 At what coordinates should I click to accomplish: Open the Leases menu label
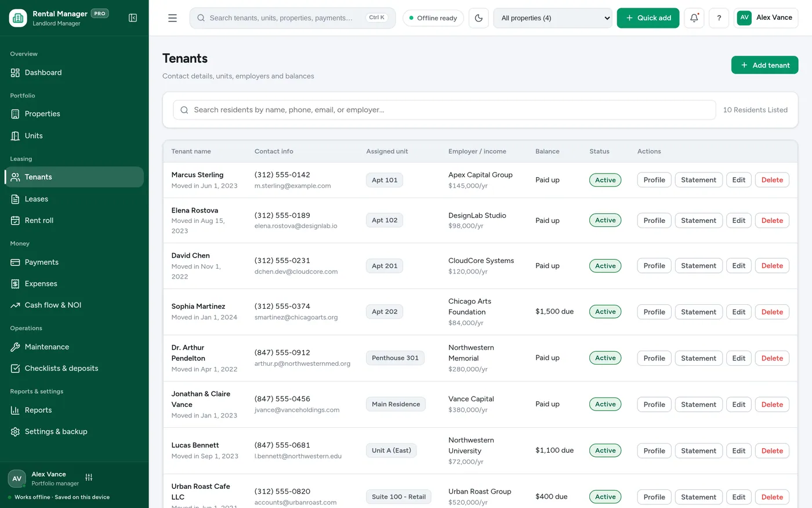pyautogui.click(x=37, y=199)
